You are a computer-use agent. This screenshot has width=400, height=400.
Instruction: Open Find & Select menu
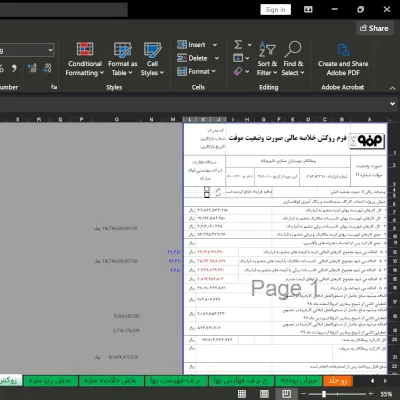[293, 59]
